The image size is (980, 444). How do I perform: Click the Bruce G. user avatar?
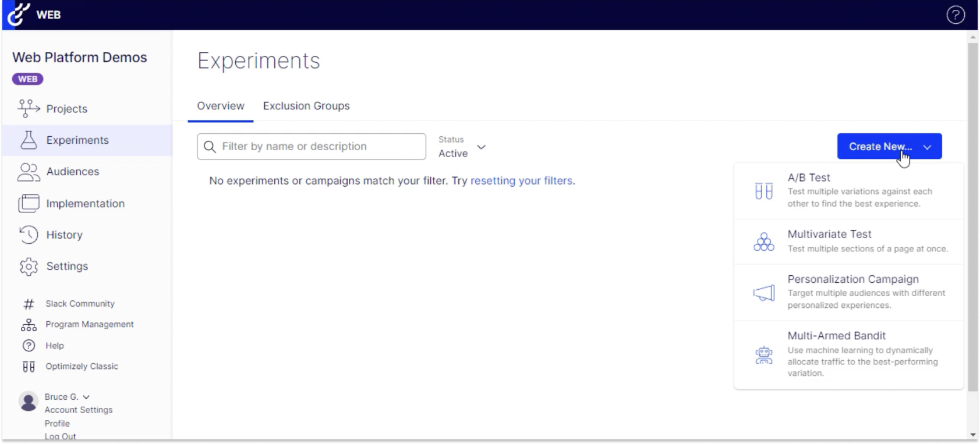[x=28, y=402]
